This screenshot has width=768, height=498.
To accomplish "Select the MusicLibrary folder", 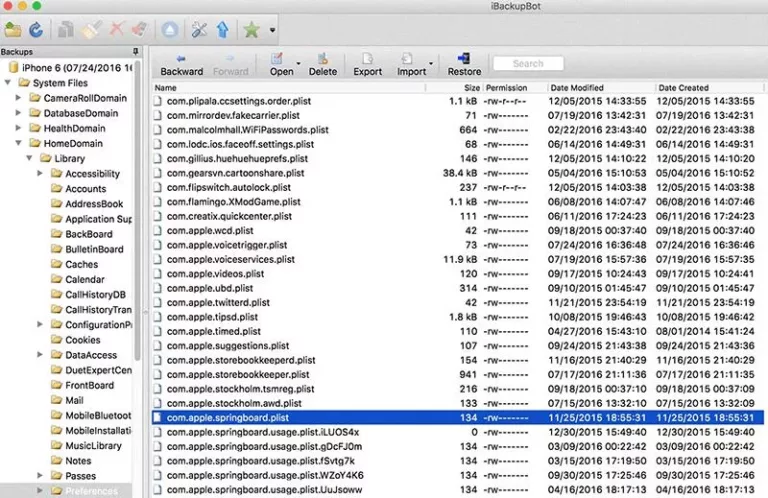I will click(x=87, y=446).
